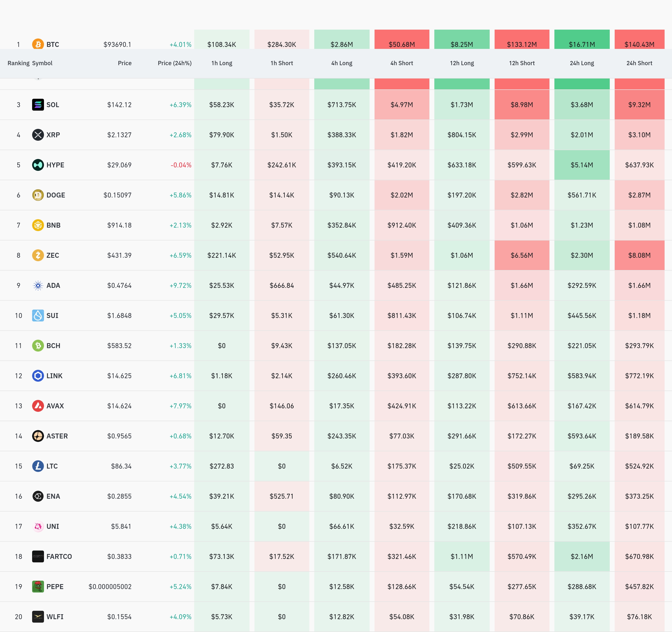Click the PEPE frog icon

[38, 586]
